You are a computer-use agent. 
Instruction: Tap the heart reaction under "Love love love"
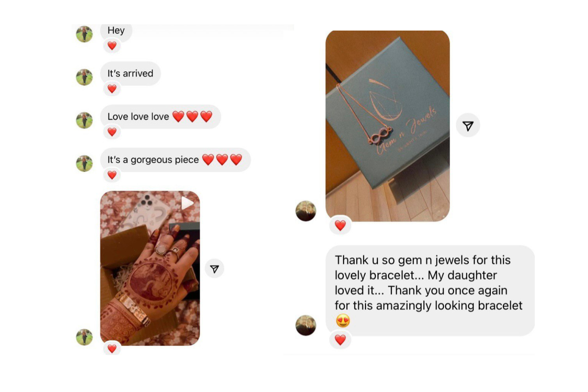112,132
